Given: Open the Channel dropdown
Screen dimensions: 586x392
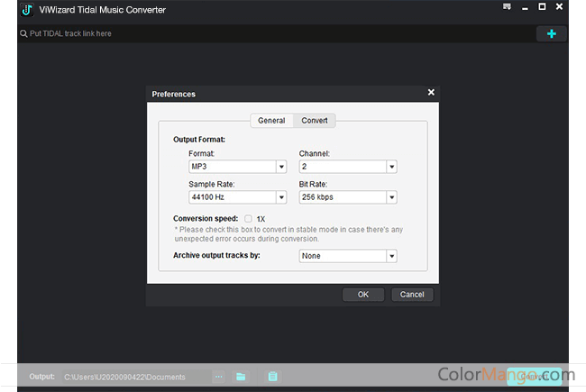Looking at the screenshot, I should click(391, 167).
